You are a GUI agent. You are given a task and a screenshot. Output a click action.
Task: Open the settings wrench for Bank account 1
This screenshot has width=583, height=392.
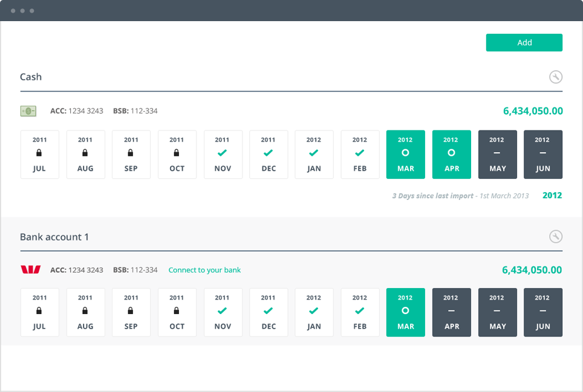[x=555, y=237]
